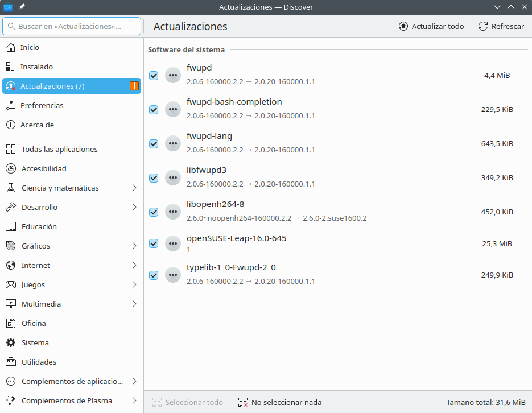Click the Accesibilidad category icon
Screen dimensions: 532x413
10,169
